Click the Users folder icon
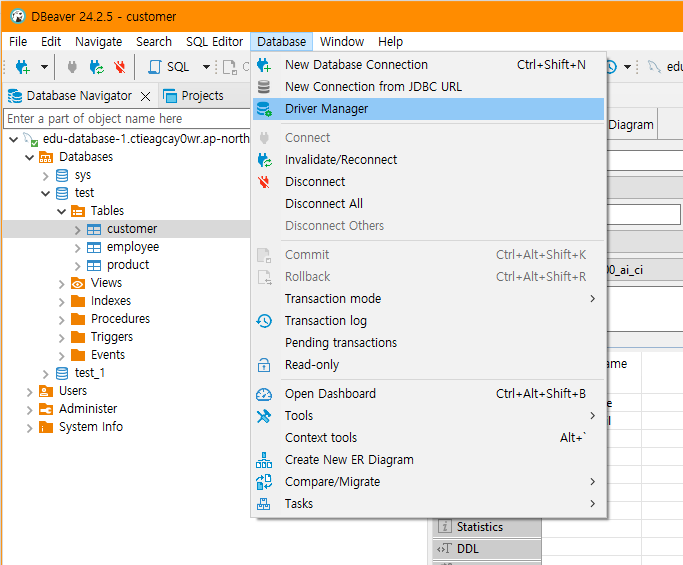 pyautogui.click(x=46, y=391)
